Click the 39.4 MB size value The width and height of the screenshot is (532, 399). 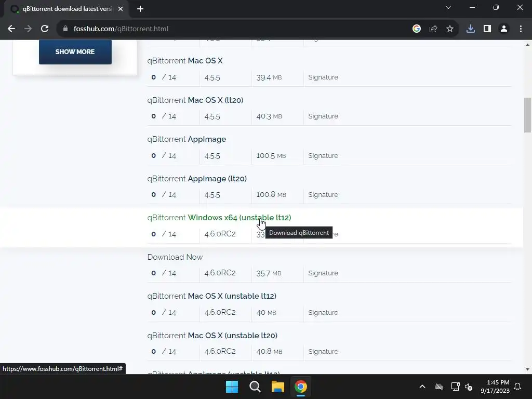(269, 77)
